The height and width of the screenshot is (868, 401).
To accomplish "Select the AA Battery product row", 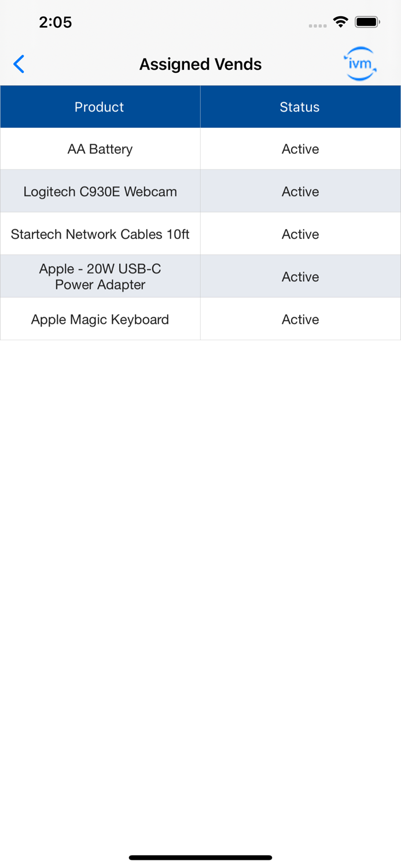I will pyautogui.click(x=100, y=149).
